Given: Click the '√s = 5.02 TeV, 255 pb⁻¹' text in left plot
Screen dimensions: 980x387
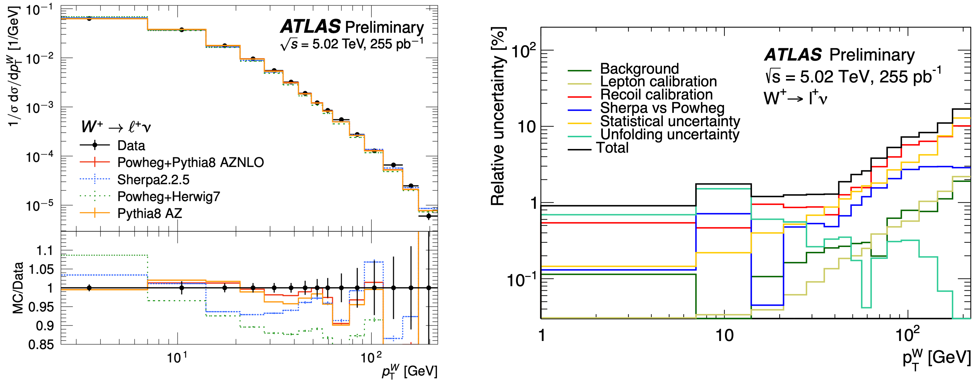Looking at the screenshot, I should pyautogui.click(x=352, y=44).
